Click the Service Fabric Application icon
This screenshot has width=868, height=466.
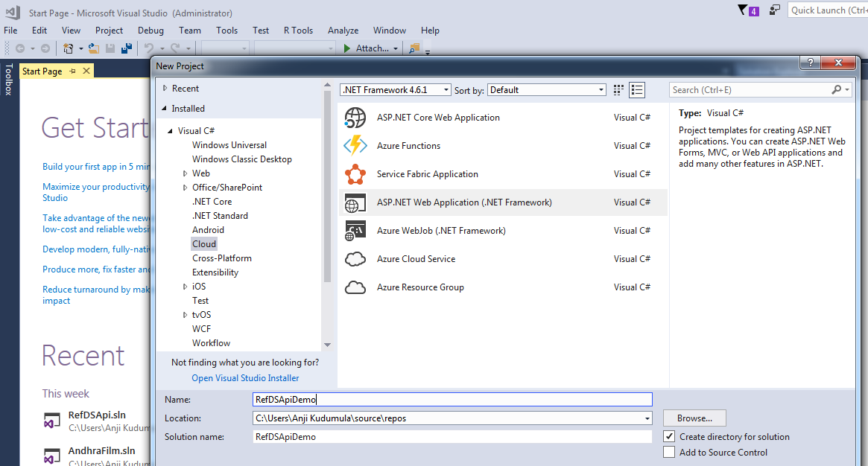355,173
